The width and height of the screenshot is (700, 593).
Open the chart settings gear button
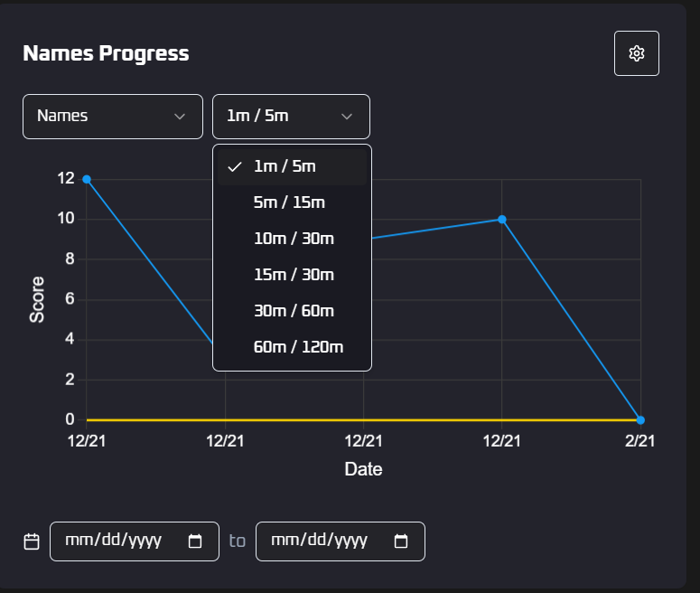click(x=636, y=53)
